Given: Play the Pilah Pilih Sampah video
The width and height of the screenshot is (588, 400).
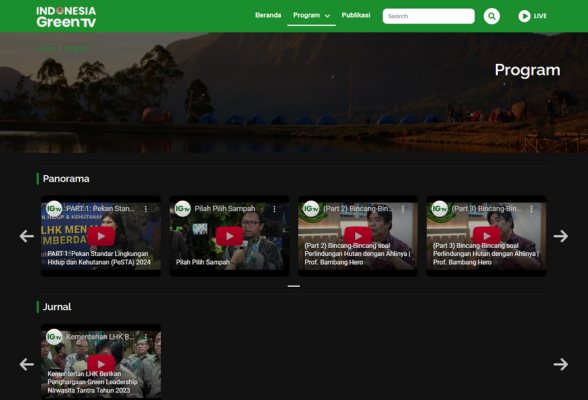Looking at the screenshot, I should [230, 236].
